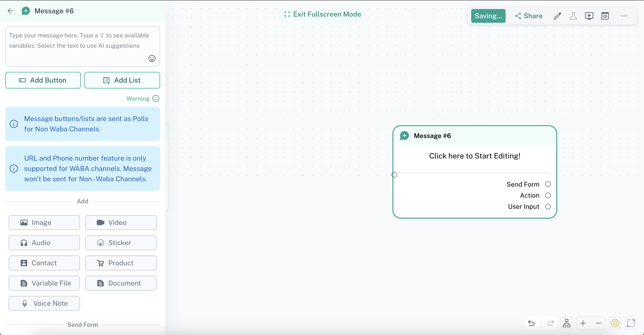Exit Fullscreen Mode
The height and width of the screenshot is (335, 644).
322,14
